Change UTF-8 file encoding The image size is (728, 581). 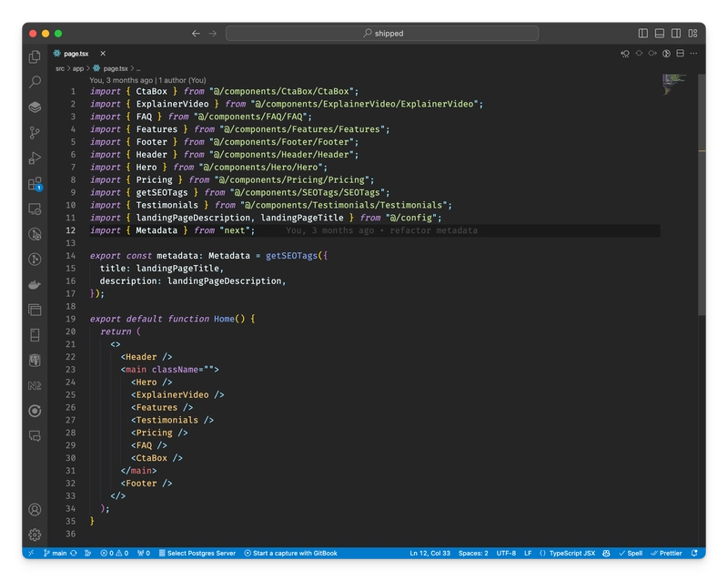506,553
